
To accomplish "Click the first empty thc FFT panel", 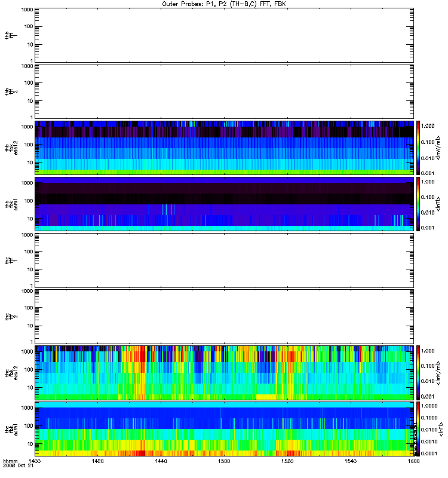I will pos(223,260).
